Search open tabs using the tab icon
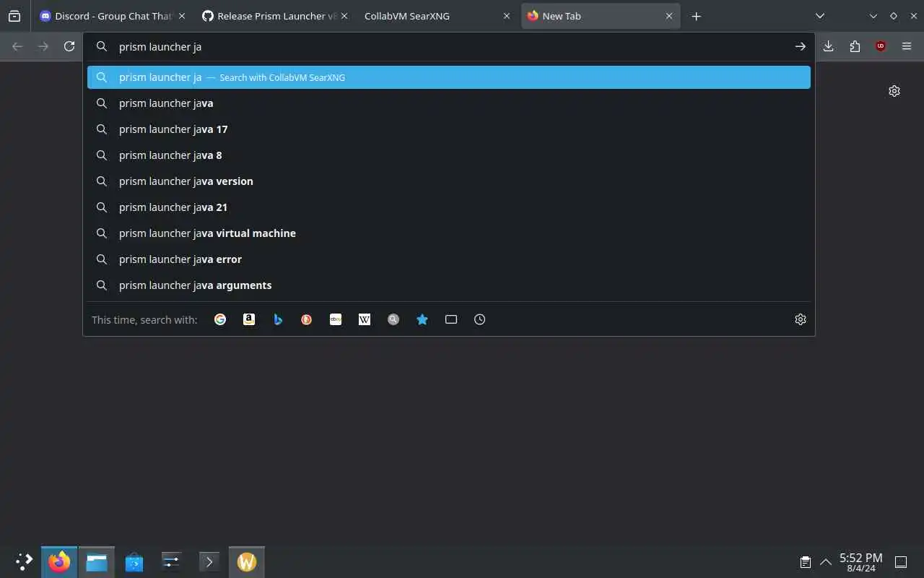Image resolution: width=924 pixels, height=578 pixels. [451, 319]
